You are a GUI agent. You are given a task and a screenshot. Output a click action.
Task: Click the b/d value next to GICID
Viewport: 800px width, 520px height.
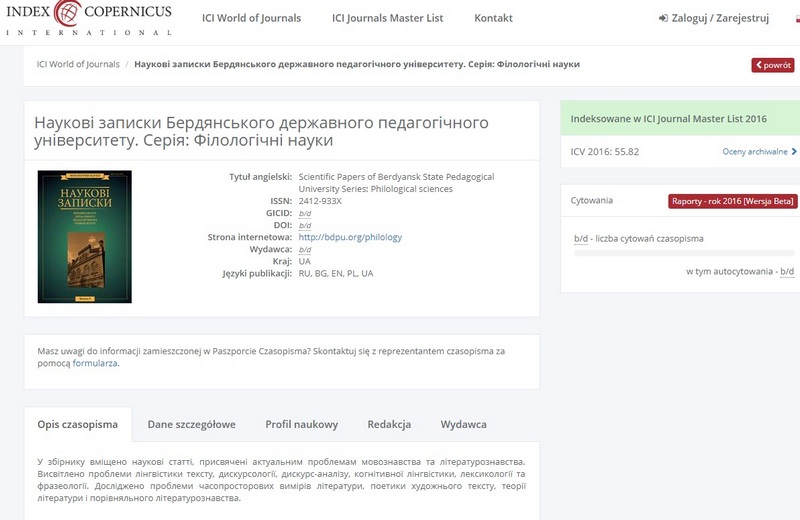coord(305,213)
